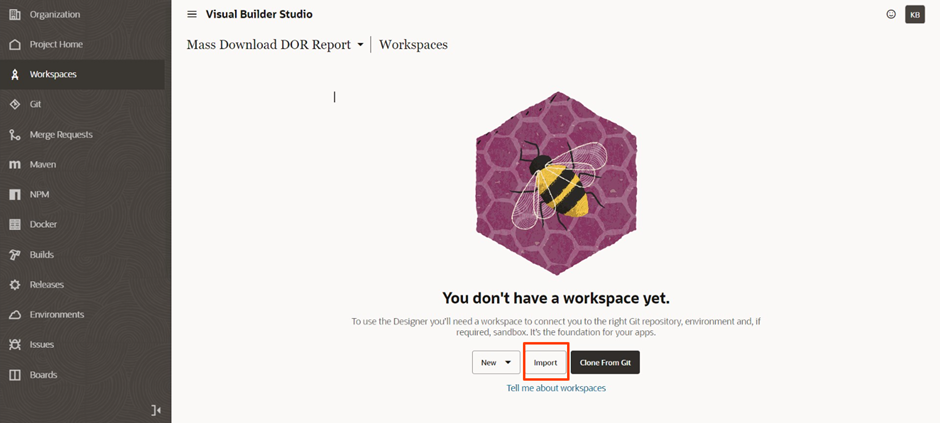Click the Clone From Git button
Screen dimensions: 940x423
click(605, 362)
